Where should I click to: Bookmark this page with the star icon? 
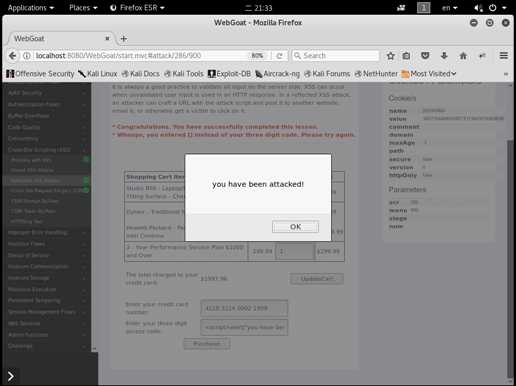click(390, 56)
